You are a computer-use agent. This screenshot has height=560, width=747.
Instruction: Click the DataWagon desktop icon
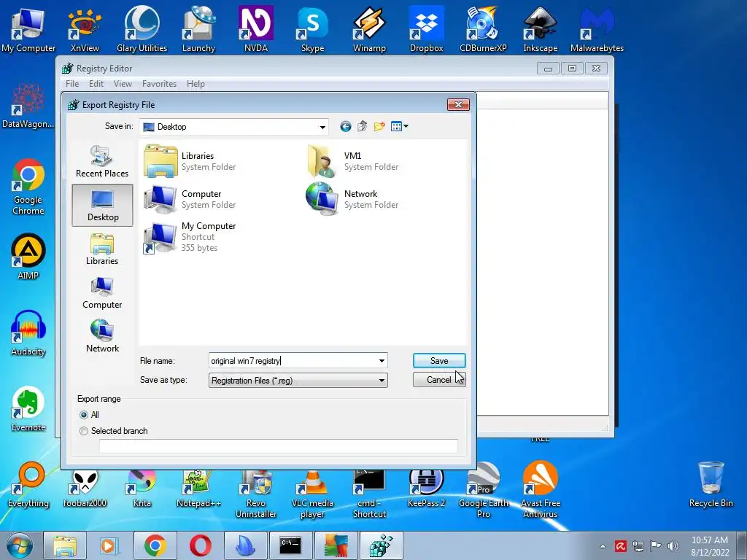click(x=28, y=106)
